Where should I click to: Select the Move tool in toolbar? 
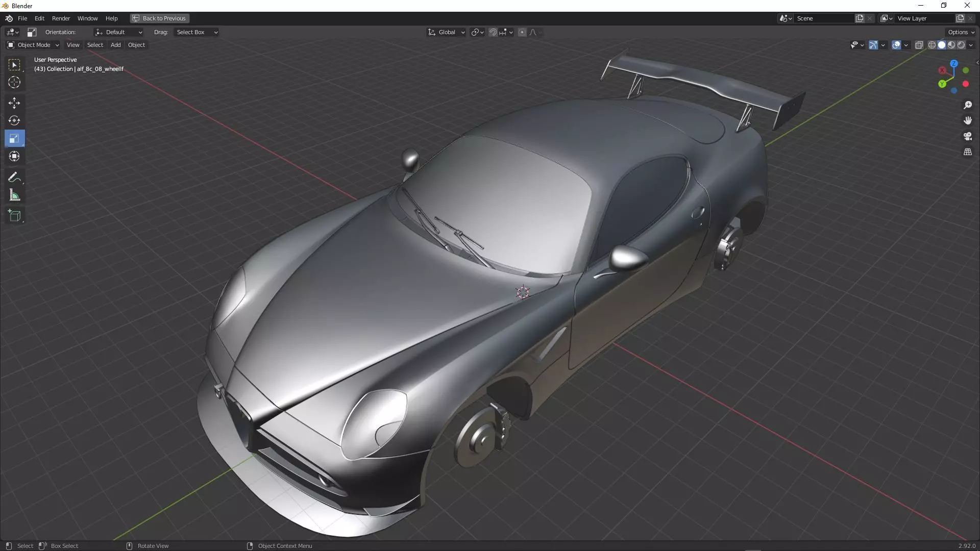(14, 103)
